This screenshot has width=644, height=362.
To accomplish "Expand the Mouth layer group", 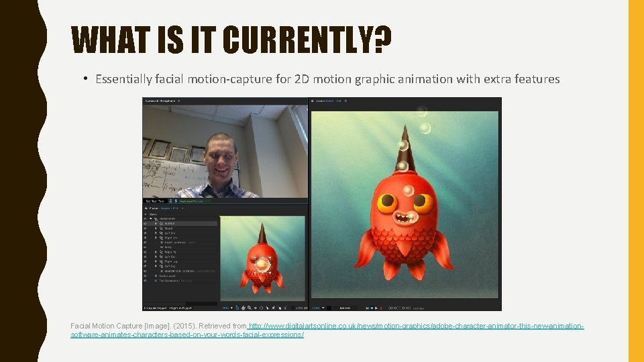I will (156, 228).
